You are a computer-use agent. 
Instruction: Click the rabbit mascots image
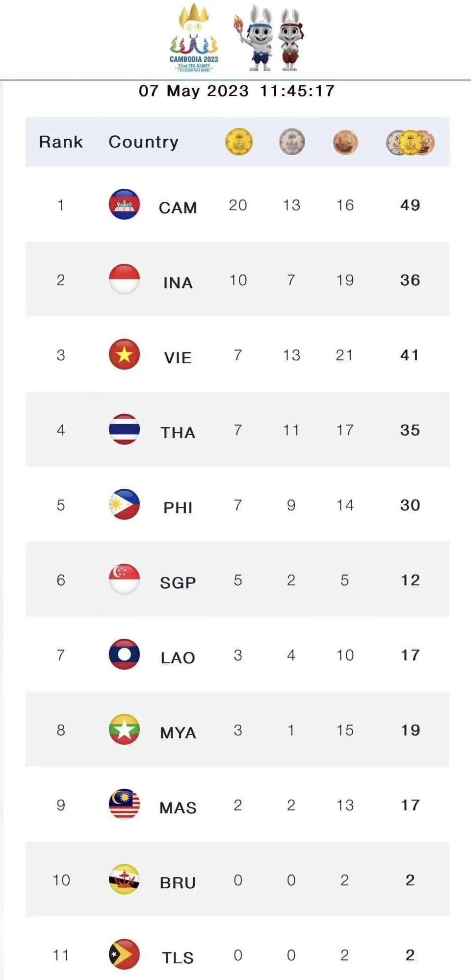pos(269,38)
